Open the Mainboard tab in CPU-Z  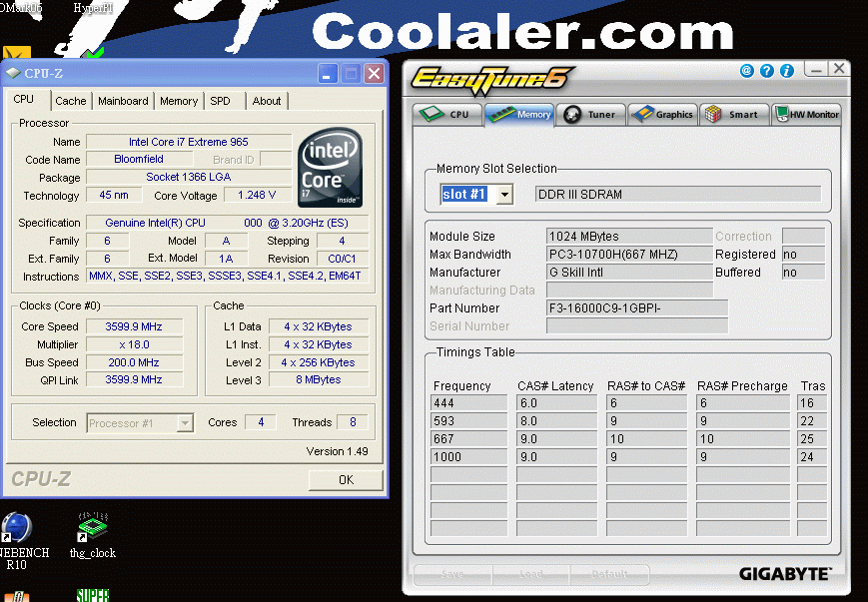123,101
